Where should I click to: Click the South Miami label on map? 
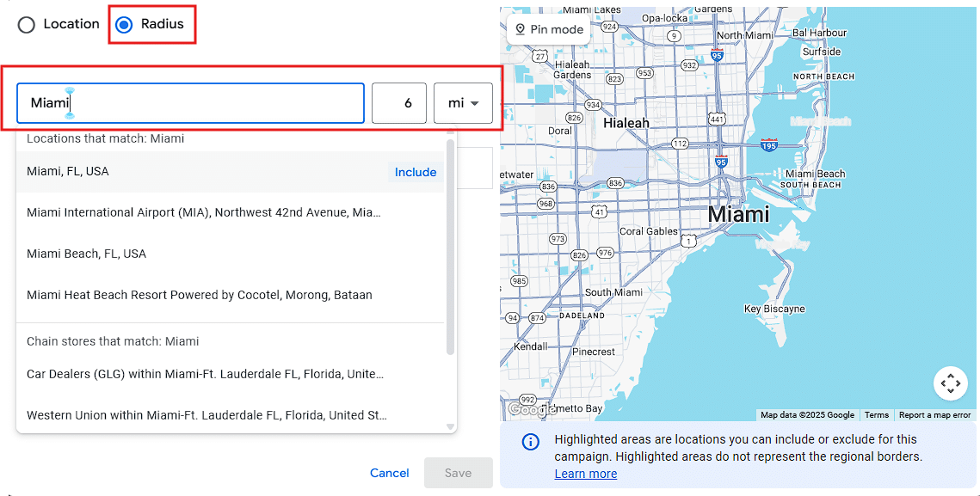pyautogui.click(x=613, y=292)
